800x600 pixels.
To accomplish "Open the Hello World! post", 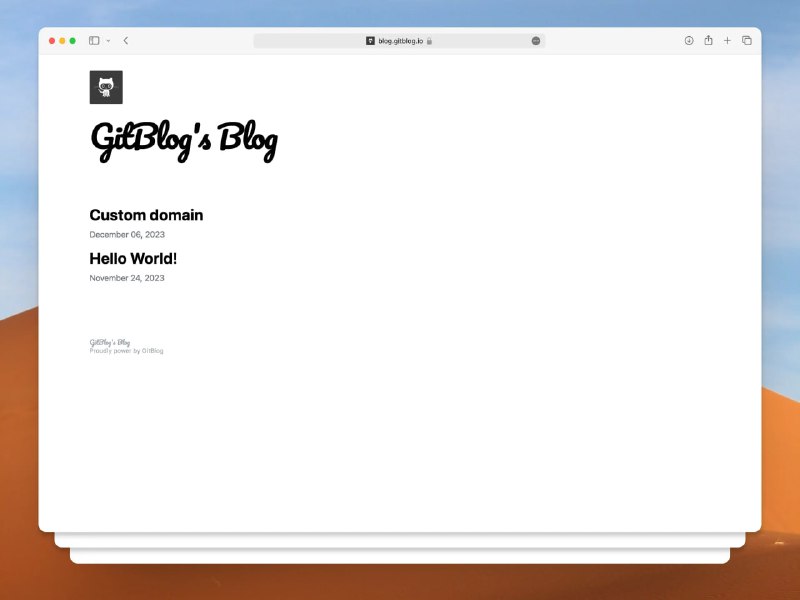I will click(133, 259).
